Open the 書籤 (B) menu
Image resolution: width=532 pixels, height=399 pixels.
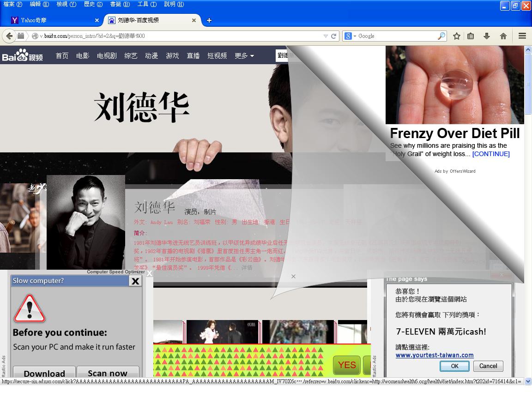coord(120,4)
